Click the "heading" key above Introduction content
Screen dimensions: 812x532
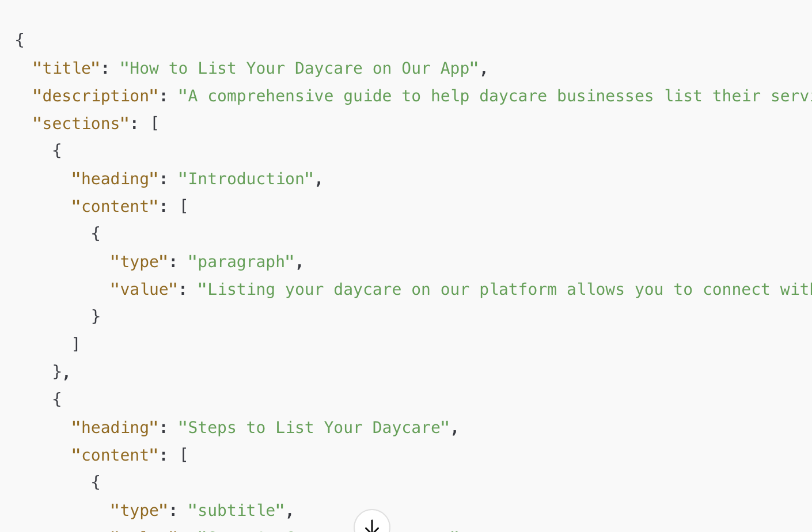click(115, 178)
